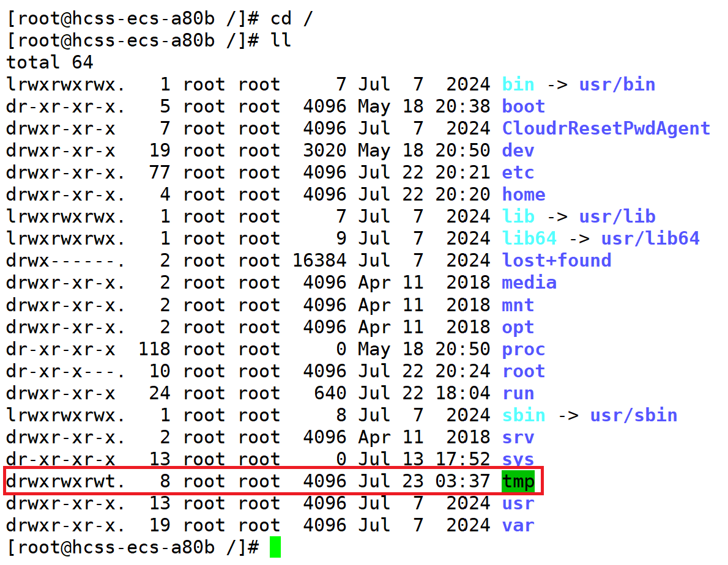Screen dimensions: 728x565
Task: Click the 16384 size value
Action: pos(319,260)
